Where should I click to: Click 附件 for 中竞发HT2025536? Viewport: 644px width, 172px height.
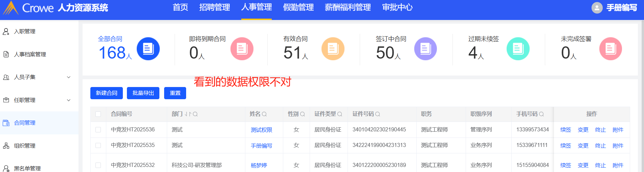point(618,130)
